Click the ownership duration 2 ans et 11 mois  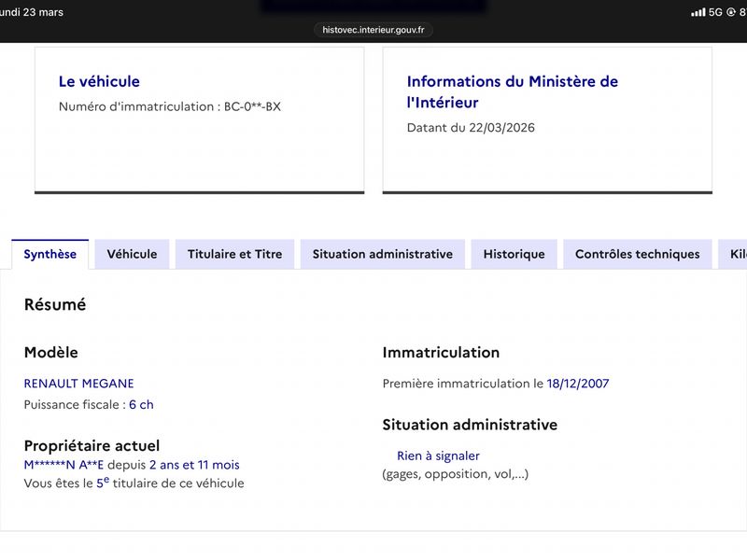point(194,465)
